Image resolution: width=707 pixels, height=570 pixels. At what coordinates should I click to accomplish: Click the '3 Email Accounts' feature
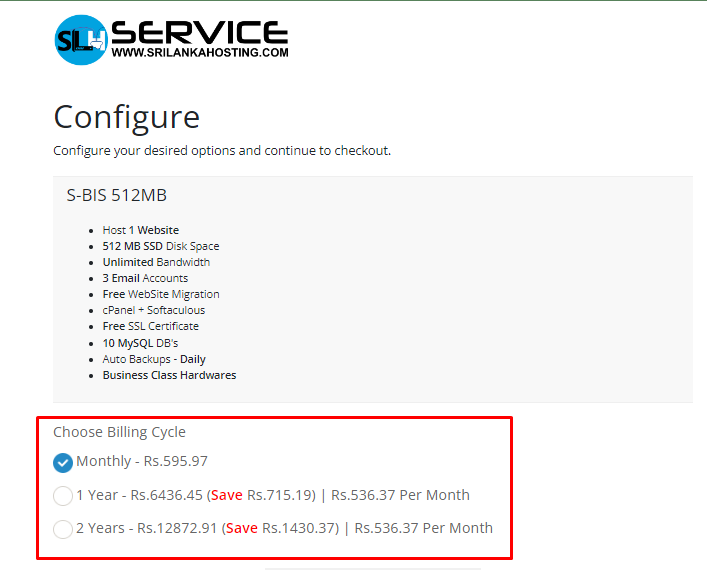point(145,278)
